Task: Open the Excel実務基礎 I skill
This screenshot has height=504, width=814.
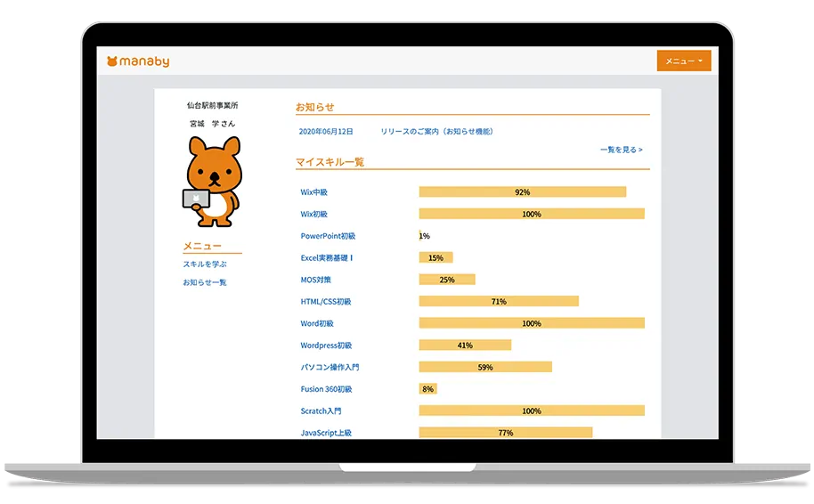Action: coord(327,258)
